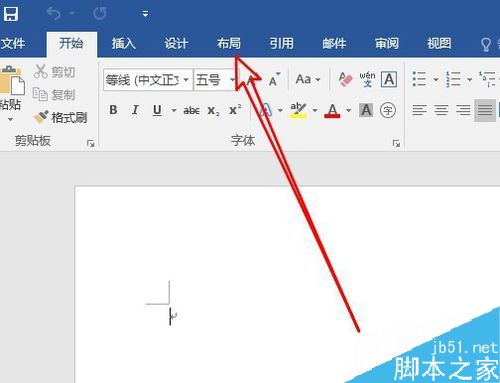500x383 pixels.
Task: Open the 设计 (Design) tab
Action: point(176,43)
